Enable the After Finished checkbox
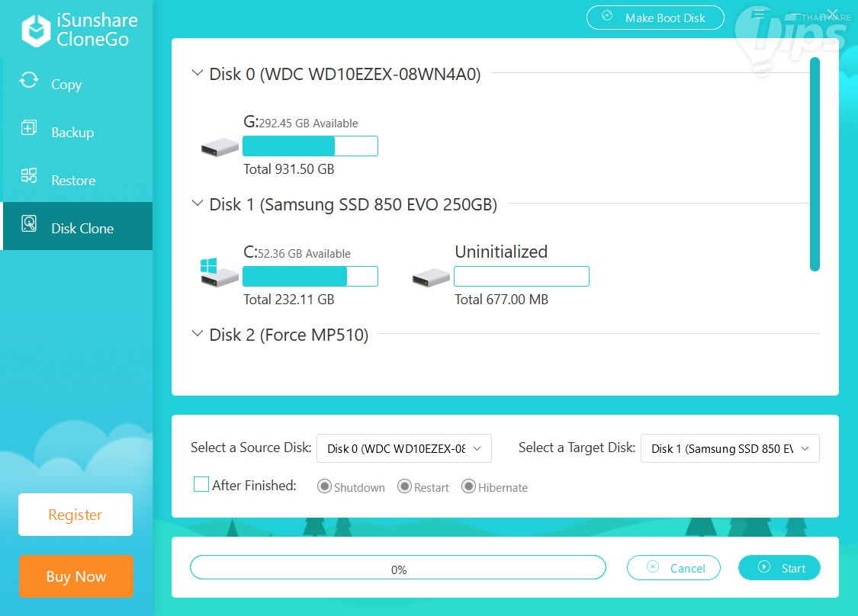The image size is (858, 616). [x=201, y=484]
